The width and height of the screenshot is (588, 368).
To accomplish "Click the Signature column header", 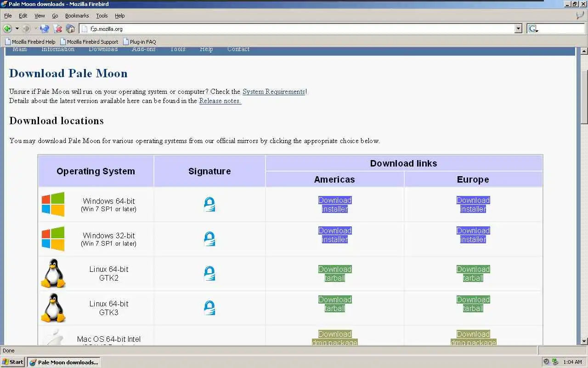I will pos(209,171).
